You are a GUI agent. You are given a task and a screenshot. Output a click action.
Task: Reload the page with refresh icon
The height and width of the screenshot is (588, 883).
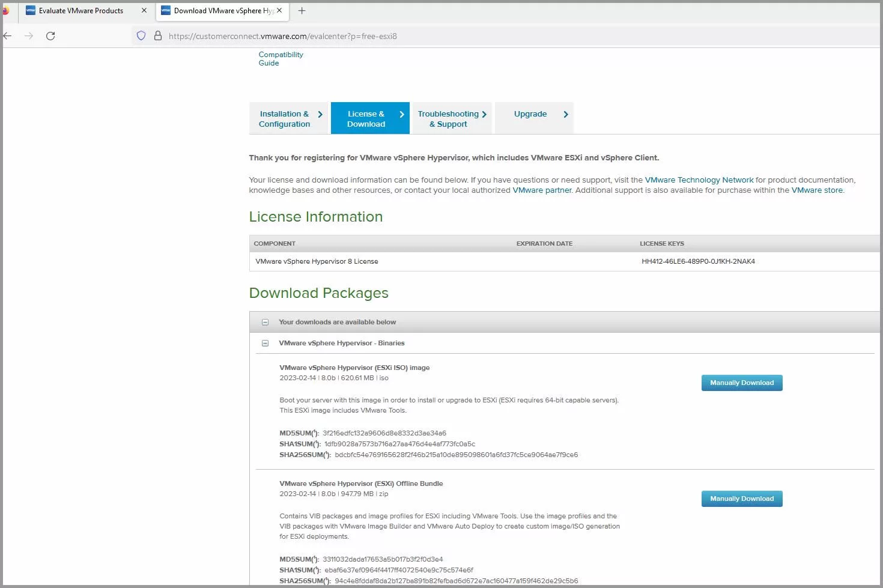(50, 36)
